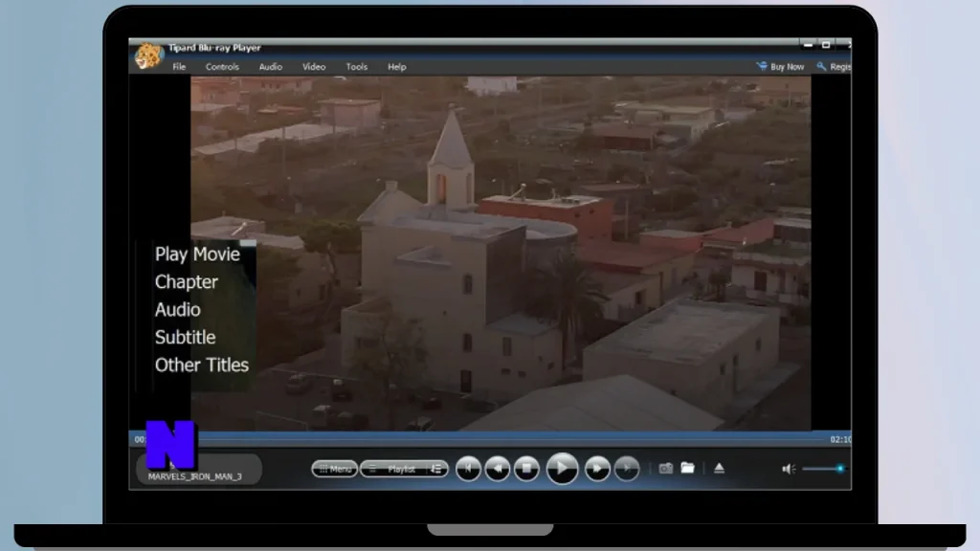The width and height of the screenshot is (980, 551).
Task: Open the snapshot folder icon
Action: tap(687, 467)
